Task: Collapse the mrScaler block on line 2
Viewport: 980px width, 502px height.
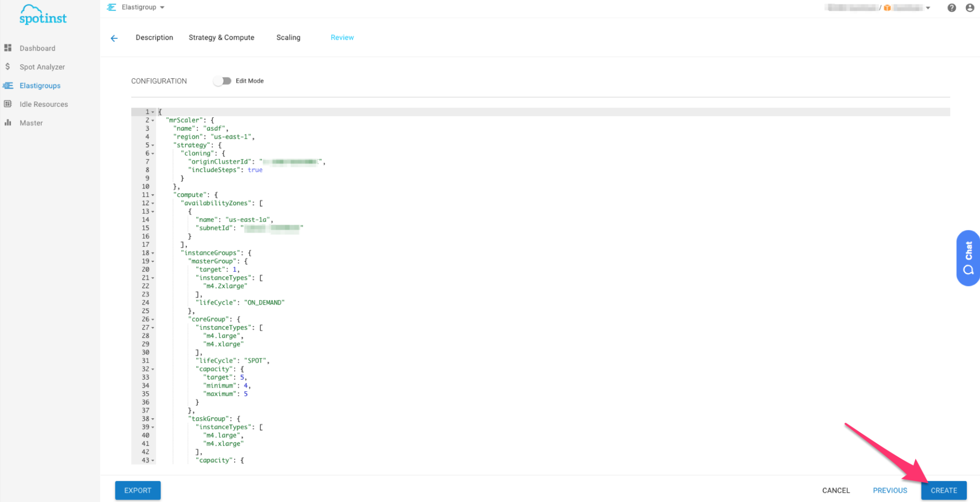Action: (x=153, y=121)
